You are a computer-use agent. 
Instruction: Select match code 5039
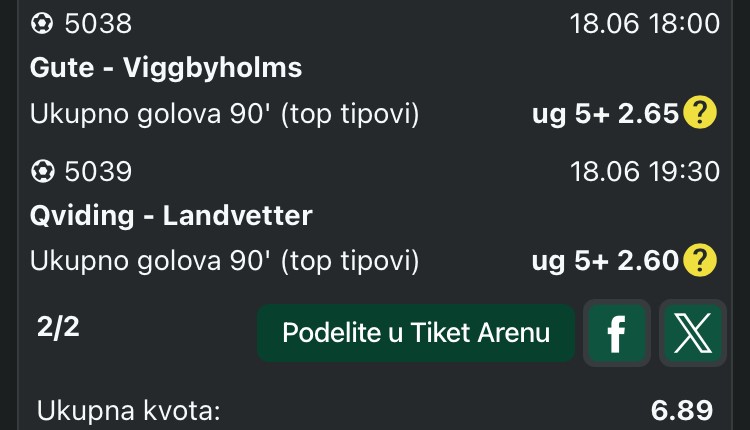click(x=98, y=172)
